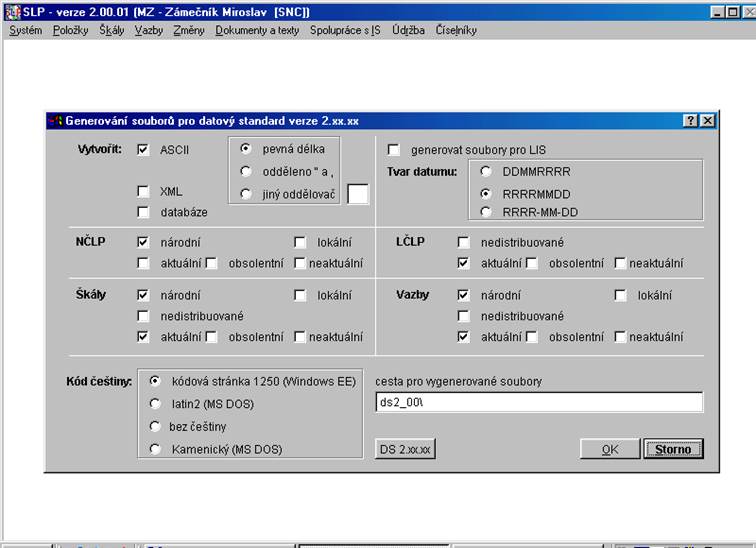Pick Kamenický (MS DOS) encoding
The width and height of the screenshot is (756, 548).
coord(155,449)
